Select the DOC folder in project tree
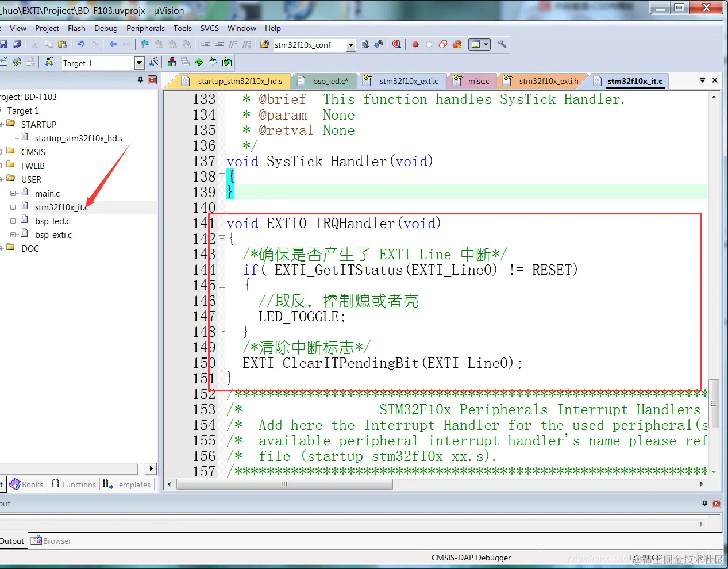Viewport: 728px width, 569px height. tap(30, 248)
